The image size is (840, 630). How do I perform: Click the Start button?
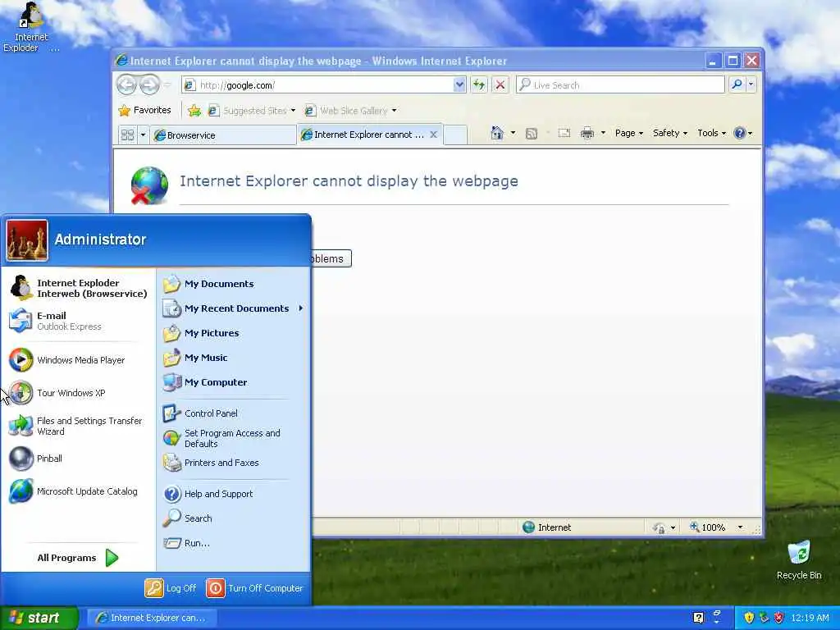(39, 618)
